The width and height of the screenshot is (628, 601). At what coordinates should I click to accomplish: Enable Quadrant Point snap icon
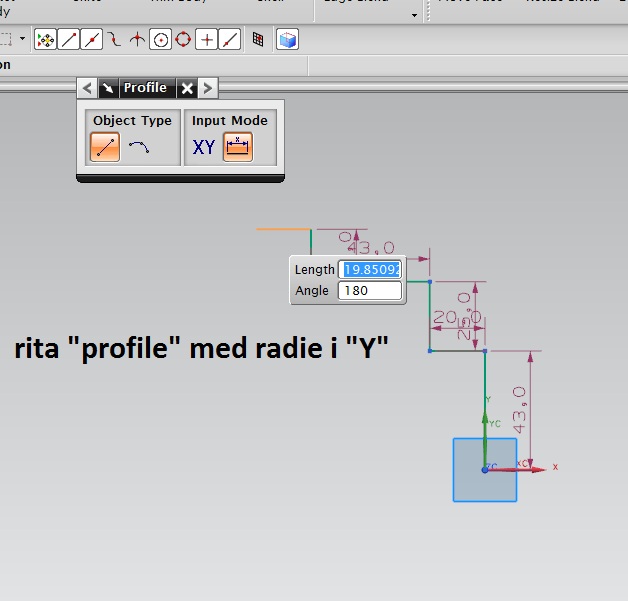coord(183,39)
